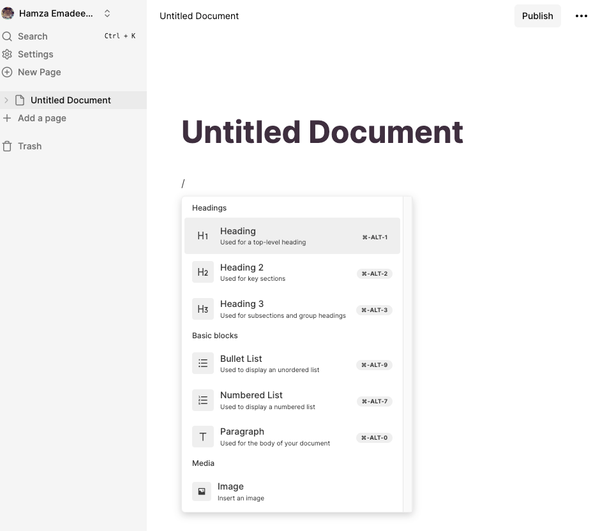Open the three-dots more options menu
The width and height of the screenshot is (600, 531).
(x=581, y=16)
